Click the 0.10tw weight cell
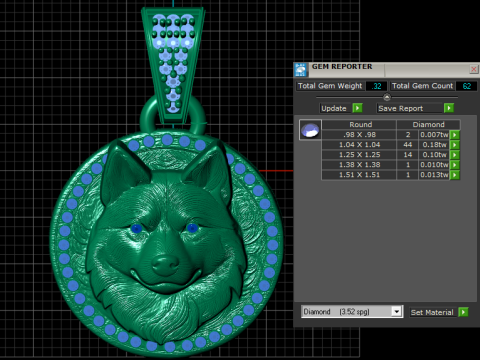This screenshot has width=480, height=360. tap(434, 155)
